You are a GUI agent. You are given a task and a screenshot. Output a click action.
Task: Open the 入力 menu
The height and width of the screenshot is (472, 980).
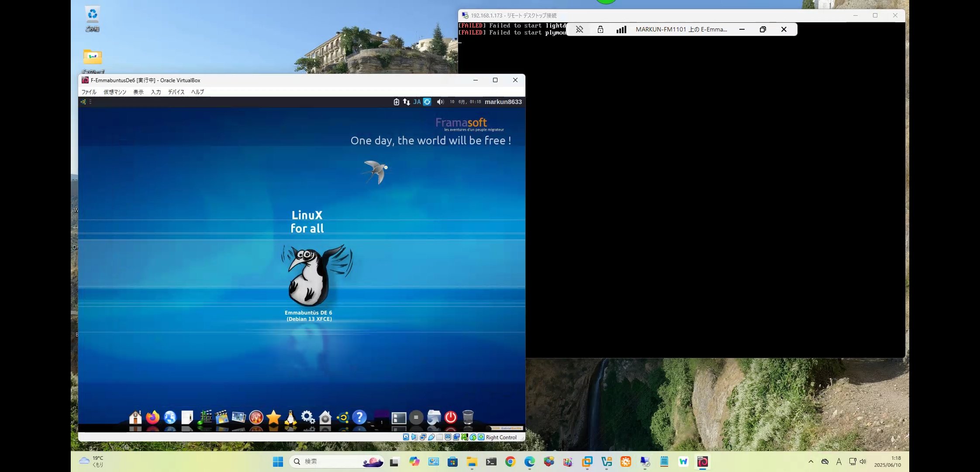156,92
